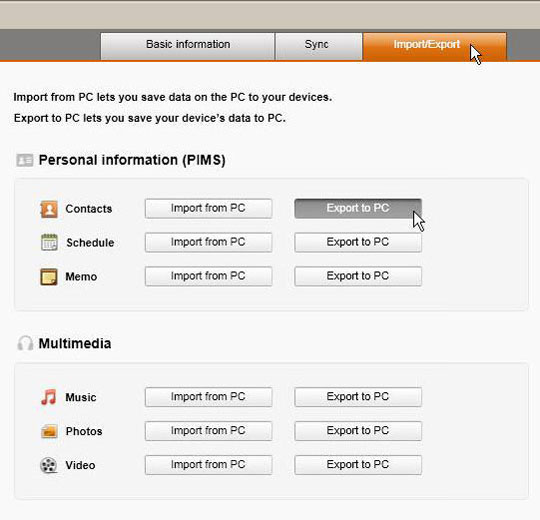Export Memo to PC

coord(358,276)
